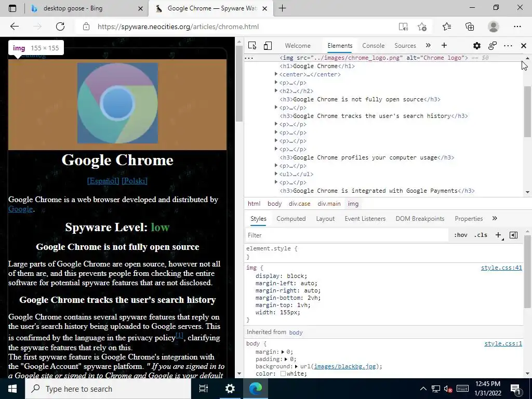Click the Chrome logo image
The height and width of the screenshot is (399, 532).
coord(118,103)
